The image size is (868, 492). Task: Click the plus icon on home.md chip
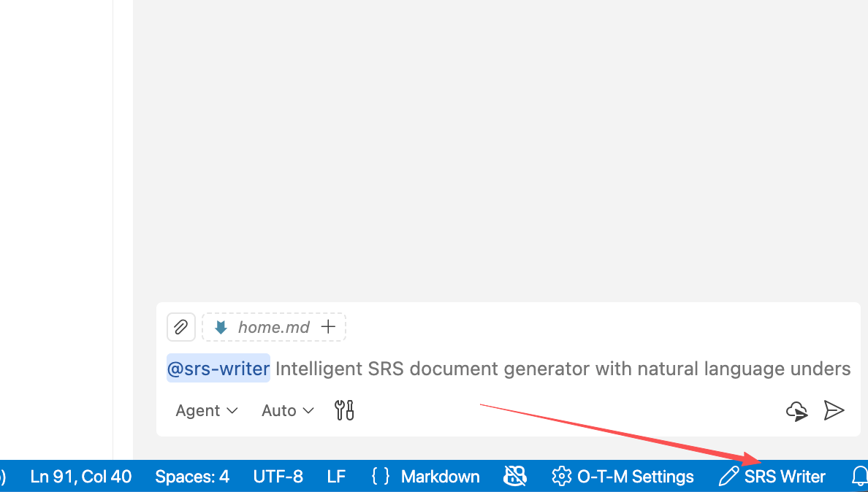[328, 327]
